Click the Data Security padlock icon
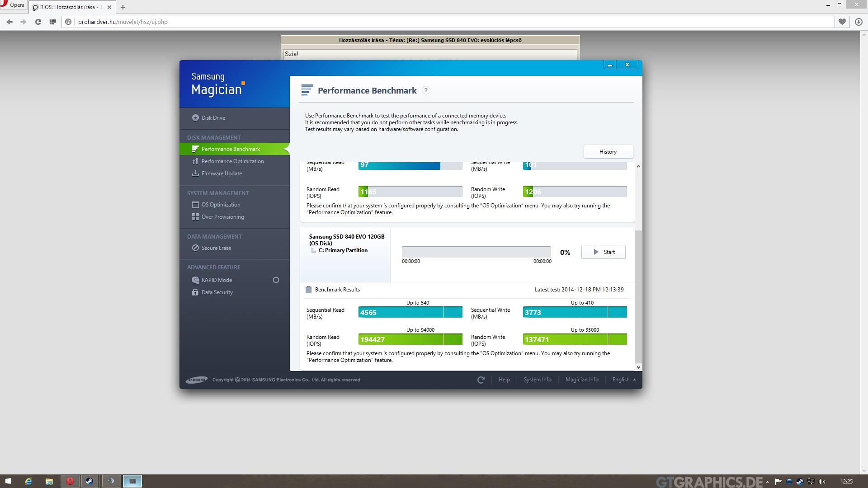Image resolution: width=868 pixels, height=488 pixels. tap(195, 292)
